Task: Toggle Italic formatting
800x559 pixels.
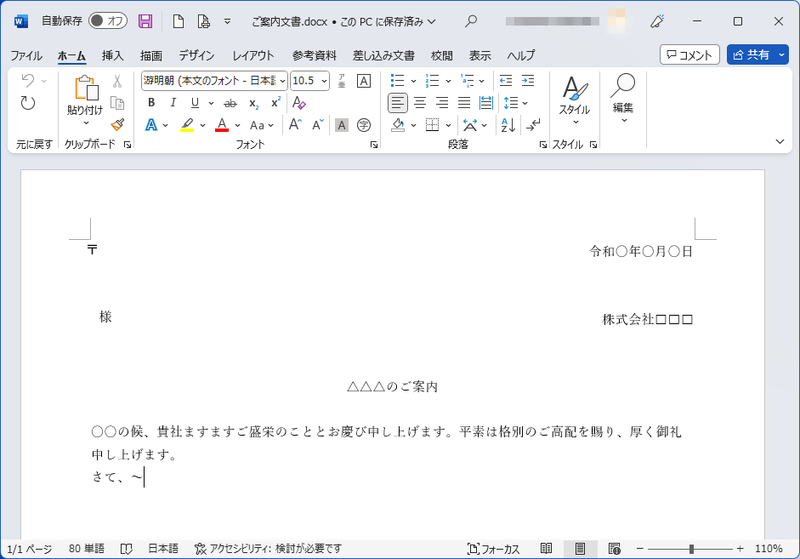Action: click(173, 103)
